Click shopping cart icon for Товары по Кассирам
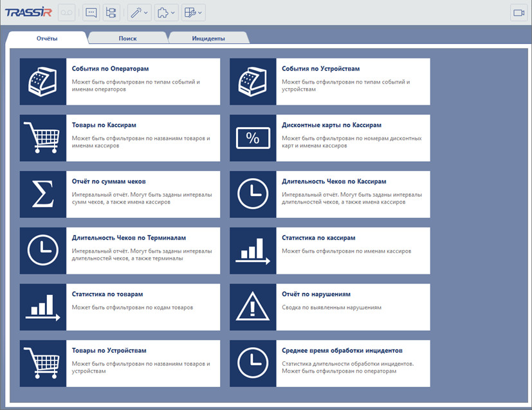The height and width of the screenshot is (410, 532). click(x=43, y=138)
